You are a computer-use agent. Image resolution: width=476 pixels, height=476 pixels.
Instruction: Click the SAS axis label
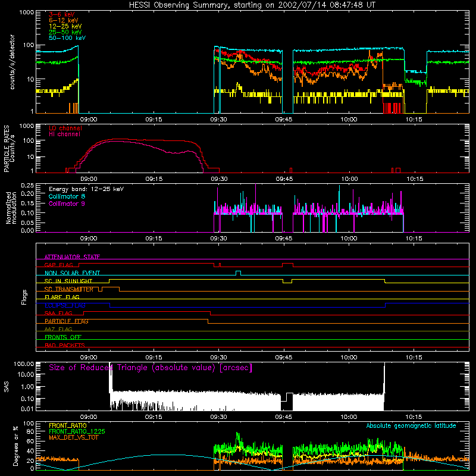pyautogui.click(x=6, y=387)
